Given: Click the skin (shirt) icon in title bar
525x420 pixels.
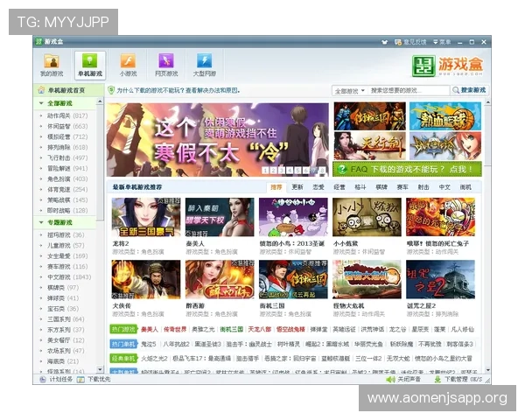Looking at the screenshot, I should 385,42.
